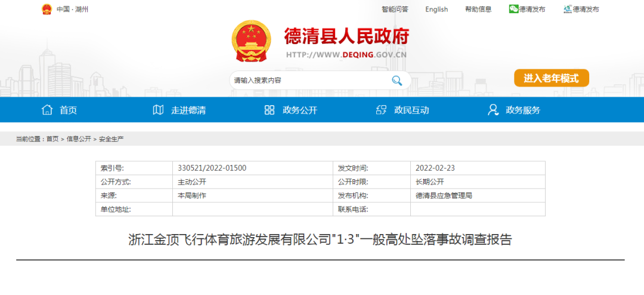Click the 单位地址: label cell
Image resolution: width=644 pixels, height=295 pixels.
134,209
